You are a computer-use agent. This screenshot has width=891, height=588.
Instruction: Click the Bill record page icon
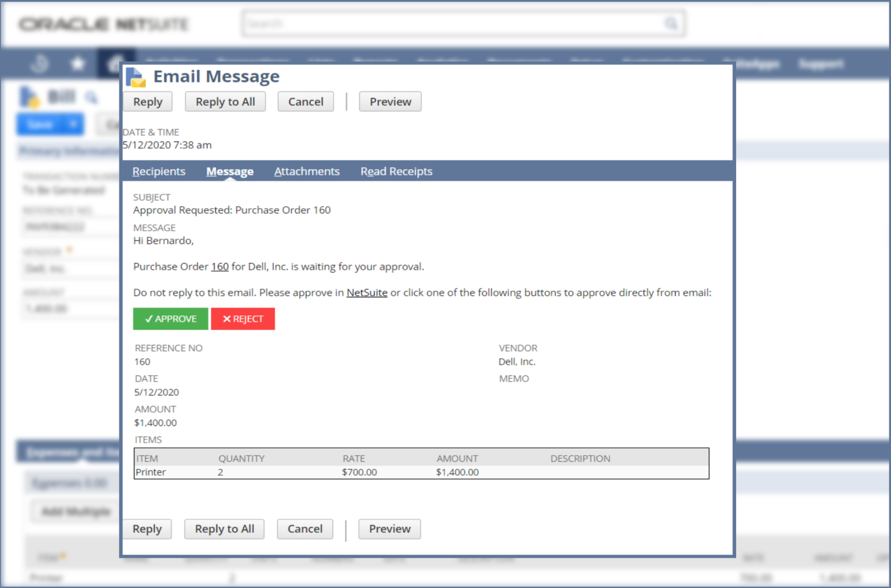[30, 97]
